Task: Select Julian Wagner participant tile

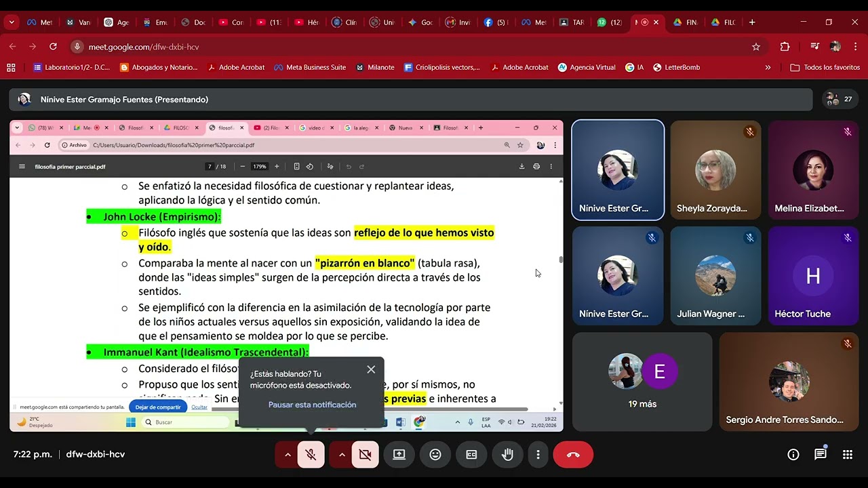Action: [x=715, y=276]
